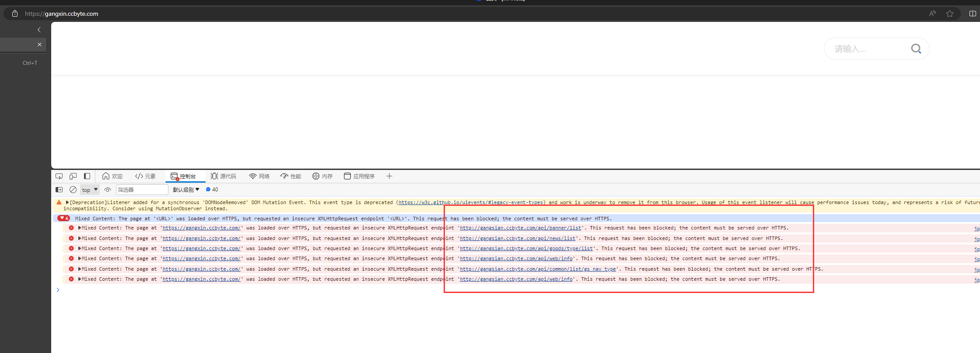The height and width of the screenshot is (353, 980).
Task: Expand the news/list Mixed Content error
Action: pos(80,238)
